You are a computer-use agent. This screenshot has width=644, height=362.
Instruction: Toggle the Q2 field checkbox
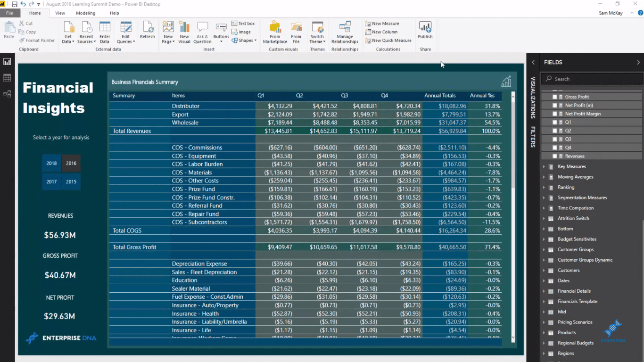tap(555, 131)
